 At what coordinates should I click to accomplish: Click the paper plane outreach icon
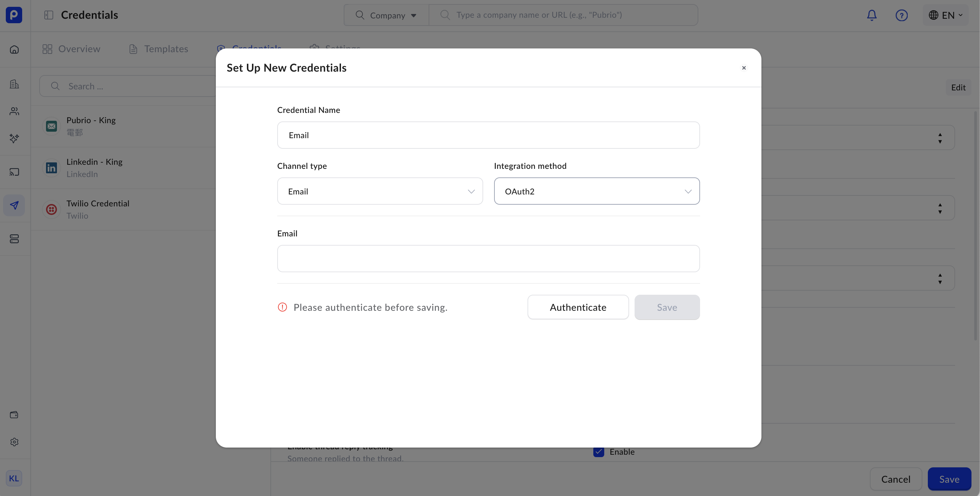(14, 206)
